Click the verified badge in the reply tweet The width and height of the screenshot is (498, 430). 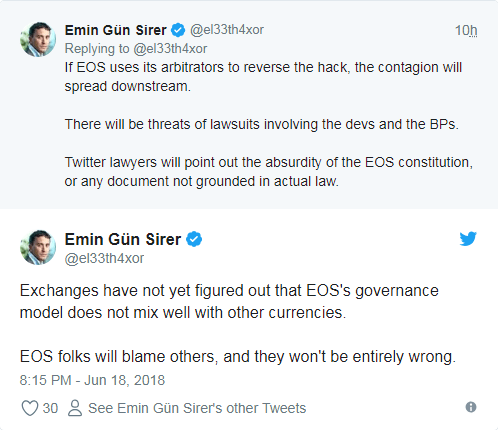pos(178,30)
